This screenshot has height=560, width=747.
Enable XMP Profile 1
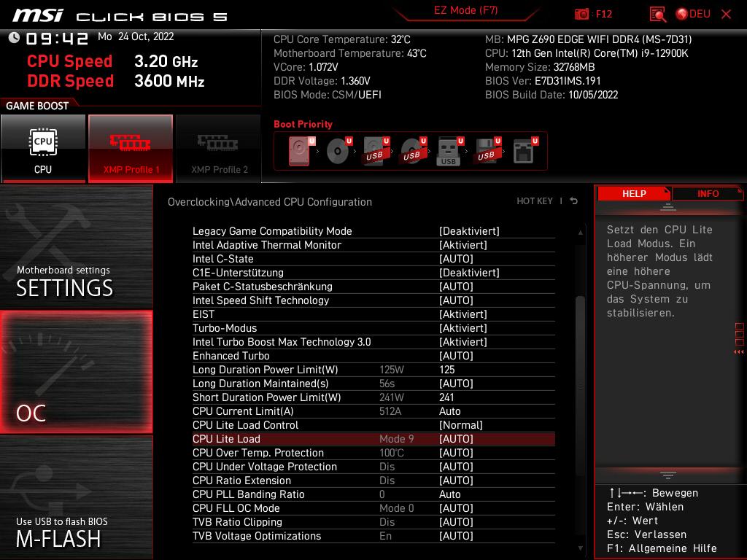click(x=131, y=149)
